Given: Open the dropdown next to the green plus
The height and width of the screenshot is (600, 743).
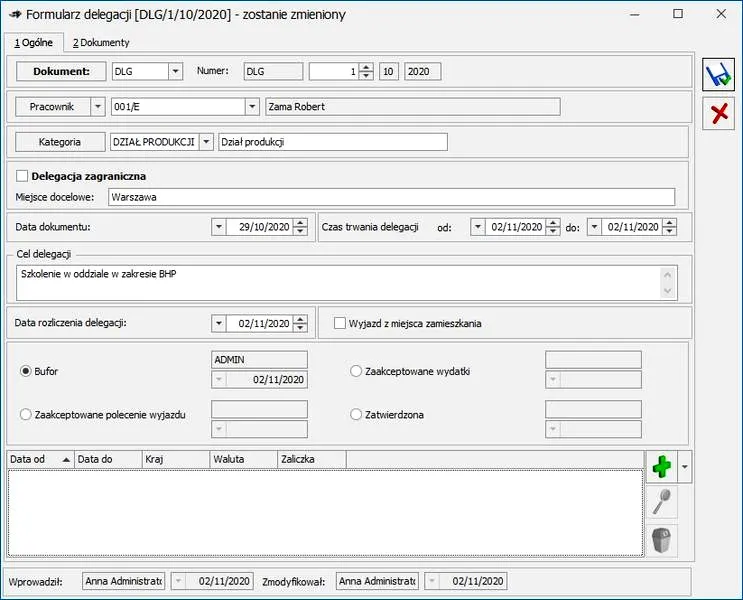Looking at the screenshot, I should click(x=685, y=467).
